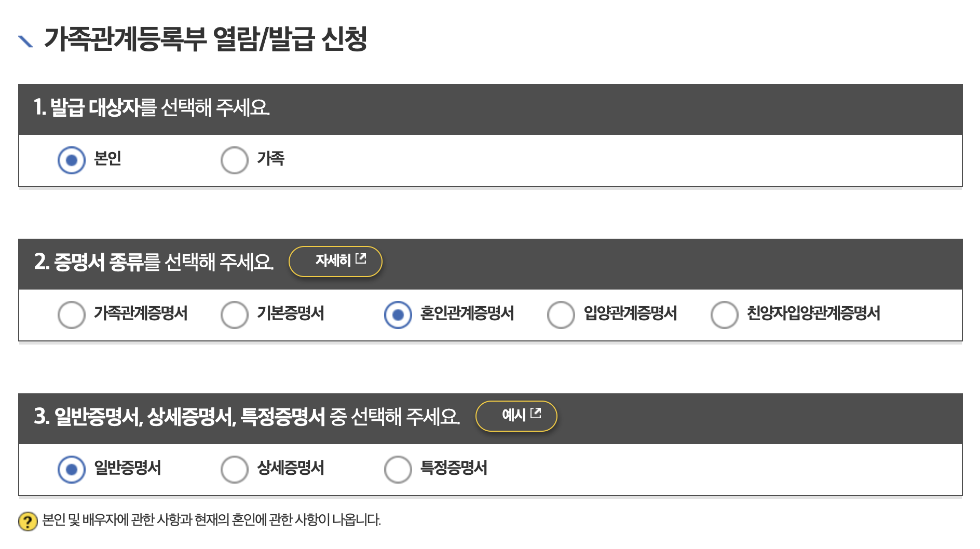Select the 상세증명서 option
This screenshot has height=549, width=980.
tap(235, 469)
